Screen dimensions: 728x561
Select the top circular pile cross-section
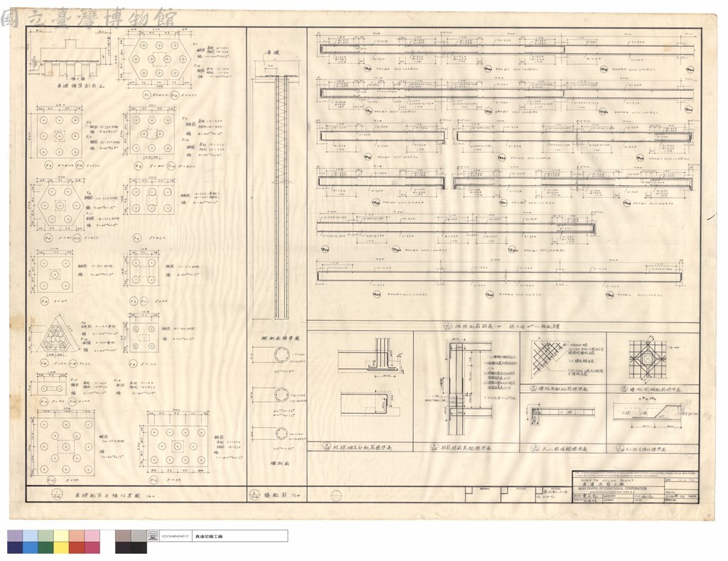[282, 356]
